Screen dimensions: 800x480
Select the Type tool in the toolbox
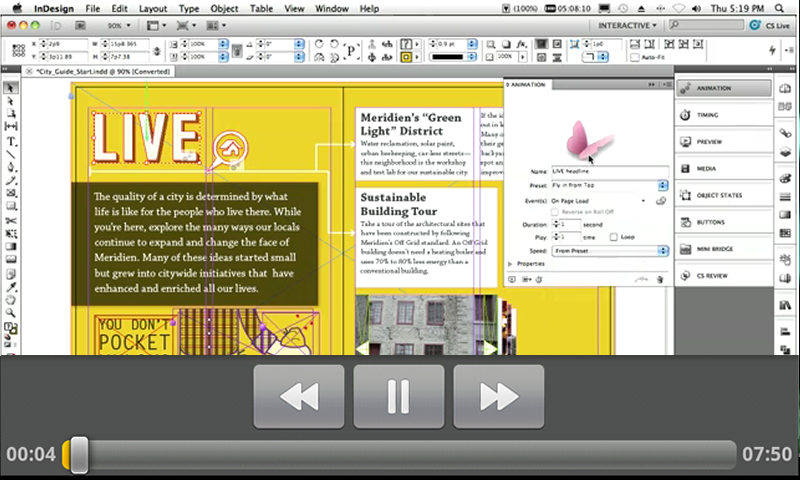pyautogui.click(x=10, y=142)
